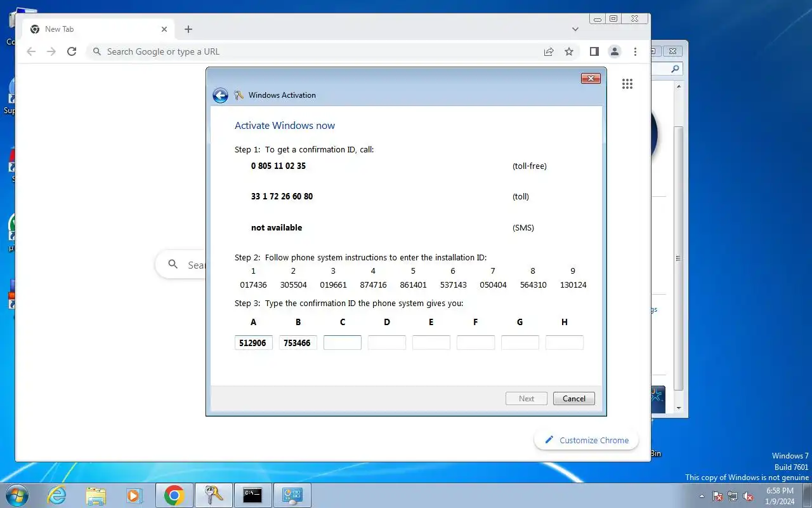This screenshot has height=508, width=812.
Task: Click the Windows Activation keys icon in title
Action: 239,95
